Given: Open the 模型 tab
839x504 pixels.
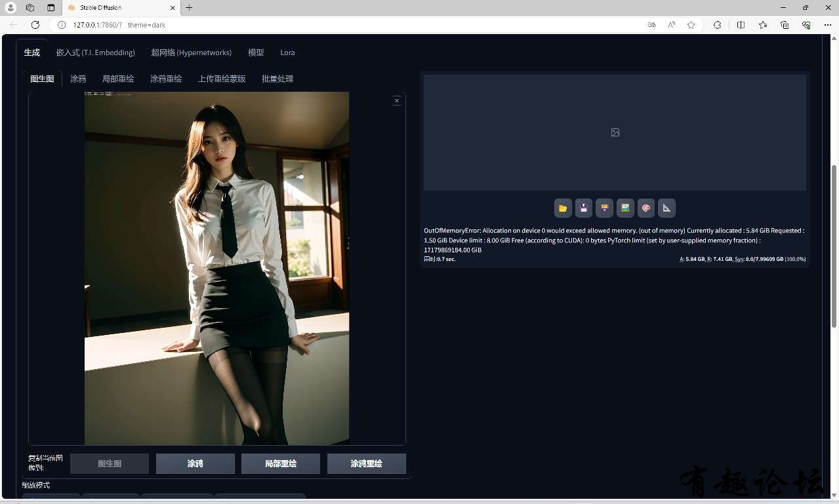Looking at the screenshot, I should pyautogui.click(x=256, y=52).
